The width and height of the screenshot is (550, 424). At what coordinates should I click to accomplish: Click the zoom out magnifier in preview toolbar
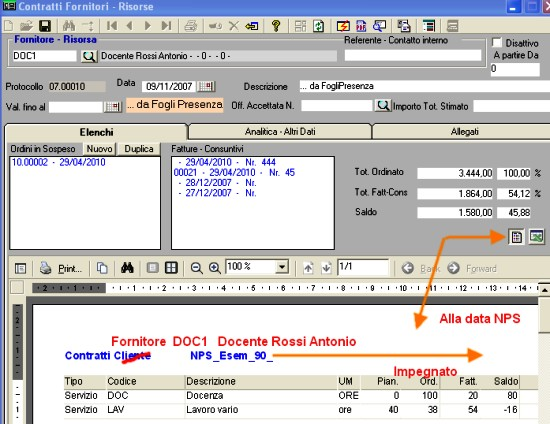pos(196,268)
